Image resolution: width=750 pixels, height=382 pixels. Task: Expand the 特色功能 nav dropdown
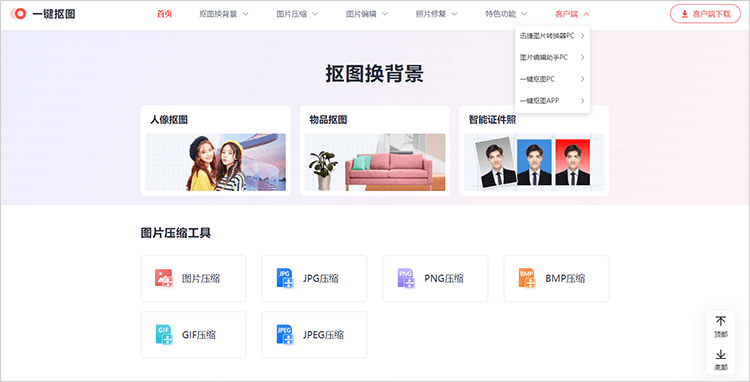click(x=524, y=14)
